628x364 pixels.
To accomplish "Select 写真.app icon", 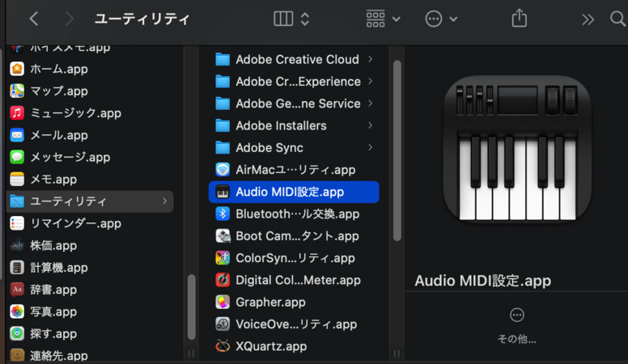I will (17, 311).
